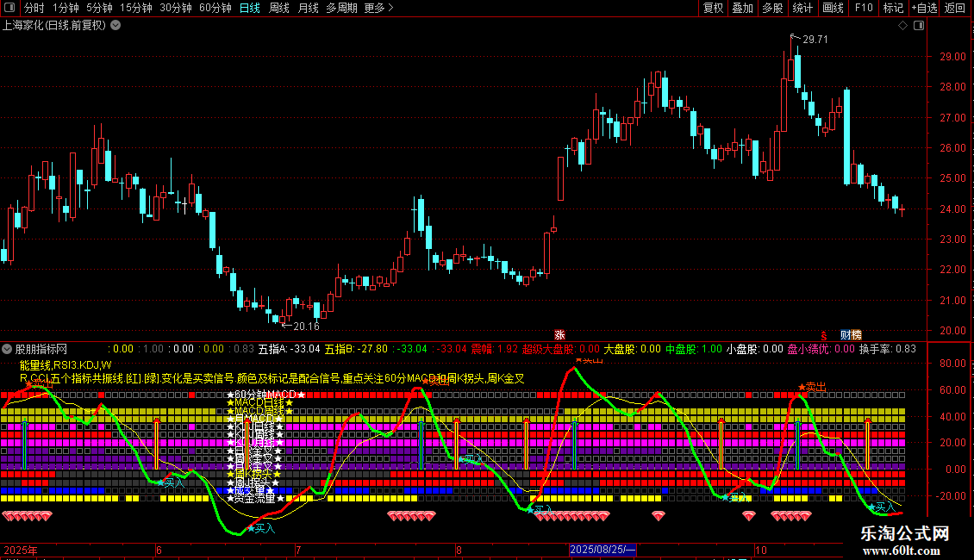The width and height of the screenshot is (974, 560).
Task: Click the 29.00 price axis label
Action: coord(952,57)
